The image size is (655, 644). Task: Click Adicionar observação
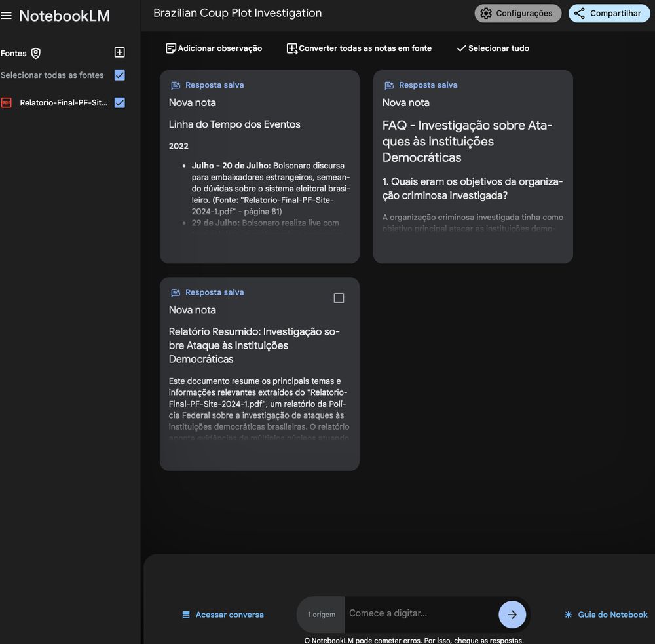[x=214, y=48]
